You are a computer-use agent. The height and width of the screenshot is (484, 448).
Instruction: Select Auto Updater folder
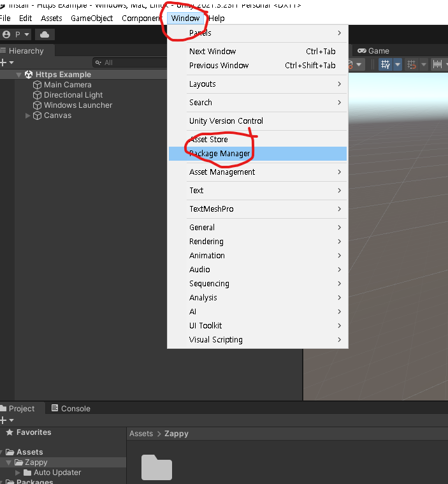pyautogui.click(x=57, y=473)
